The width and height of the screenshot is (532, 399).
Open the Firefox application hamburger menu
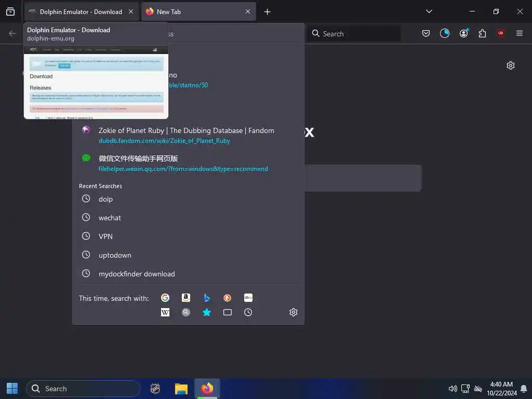(x=520, y=33)
